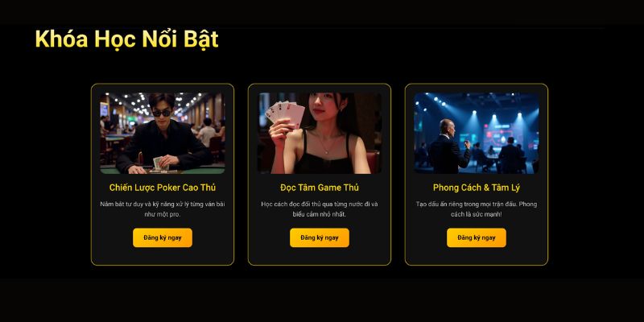644x322 pixels.
Task: Select the poker player in sunglasses photo
Action: [163, 133]
